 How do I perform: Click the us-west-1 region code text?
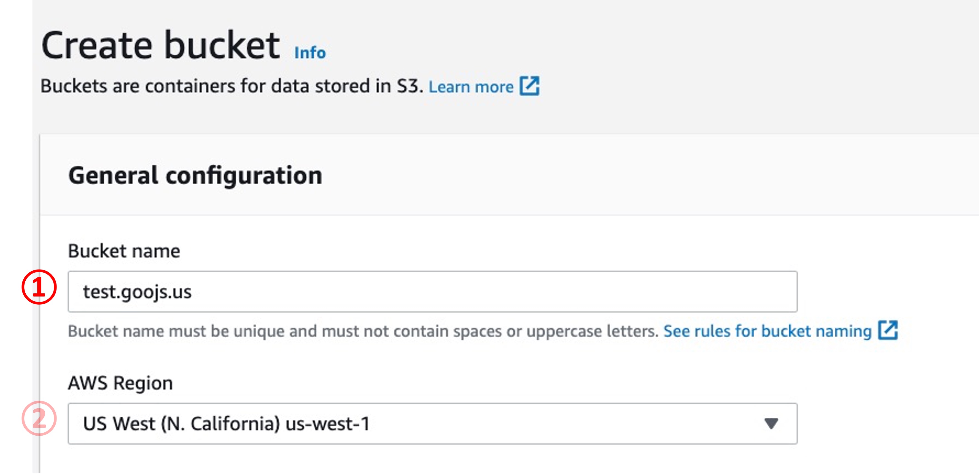point(328,424)
